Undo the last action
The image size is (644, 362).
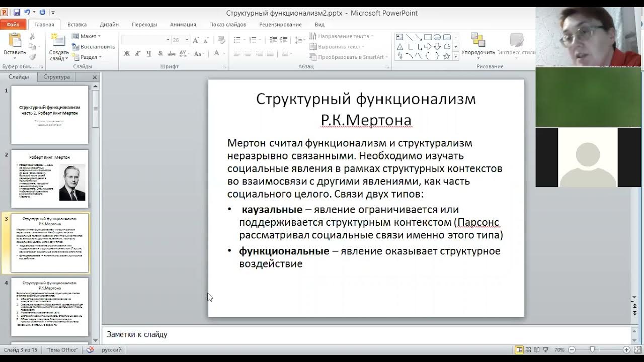click(x=27, y=13)
